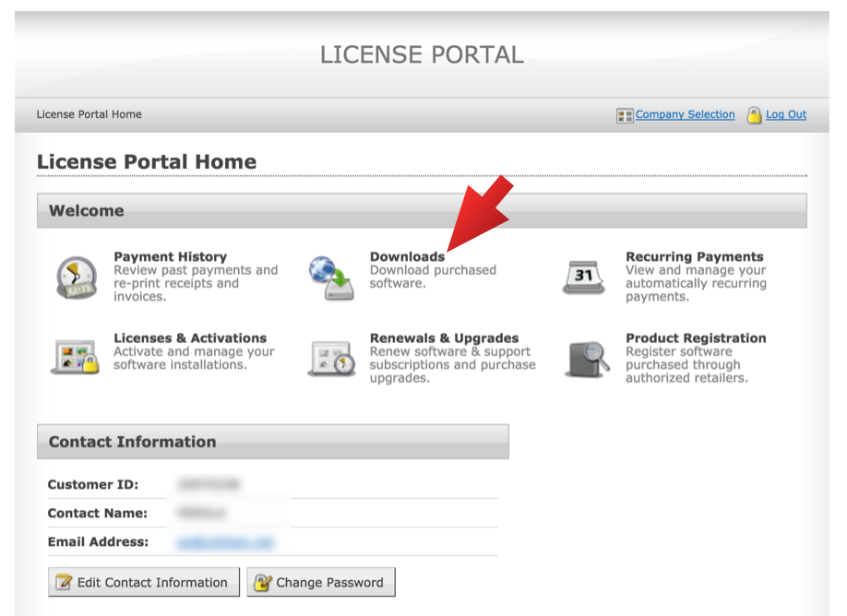
Task: Click the Downloads globe icon
Action: (330, 277)
